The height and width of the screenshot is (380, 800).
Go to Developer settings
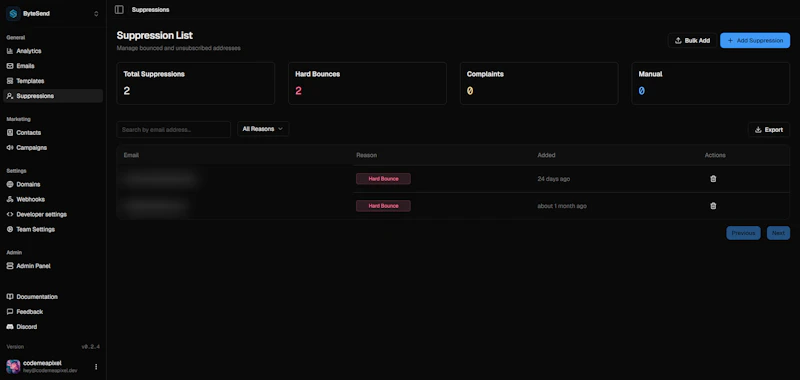(x=53, y=214)
